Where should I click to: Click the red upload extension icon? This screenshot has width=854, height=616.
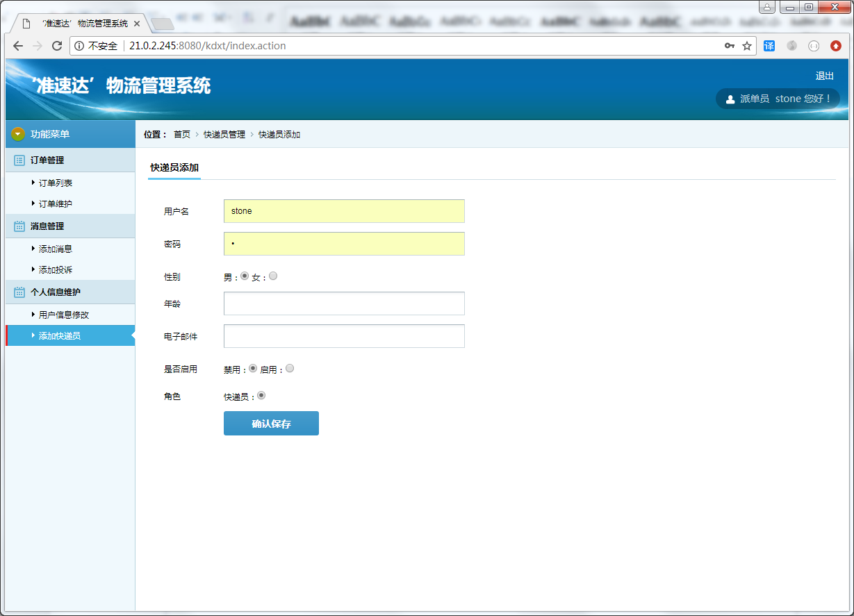pos(836,46)
